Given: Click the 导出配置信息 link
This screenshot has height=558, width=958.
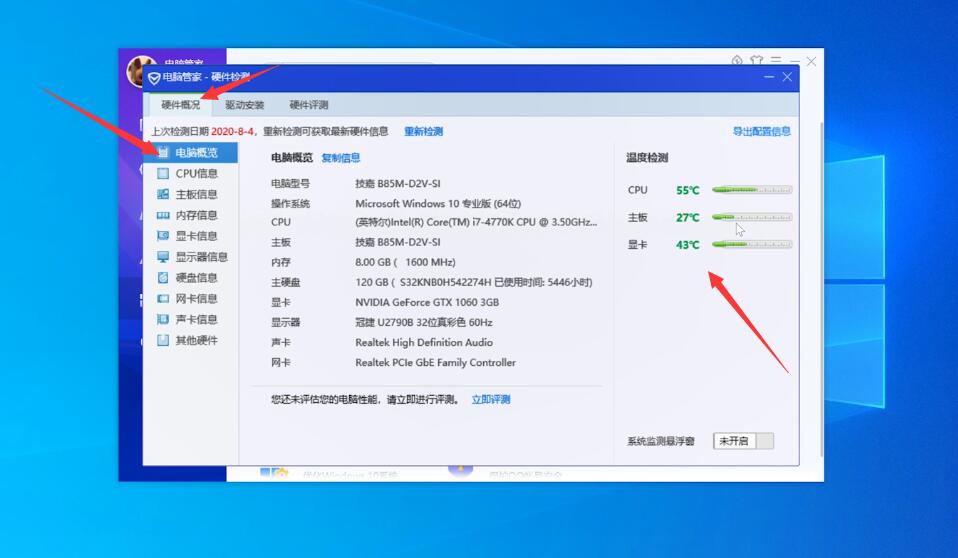Looking at the screenshot, I should point(762,131).
